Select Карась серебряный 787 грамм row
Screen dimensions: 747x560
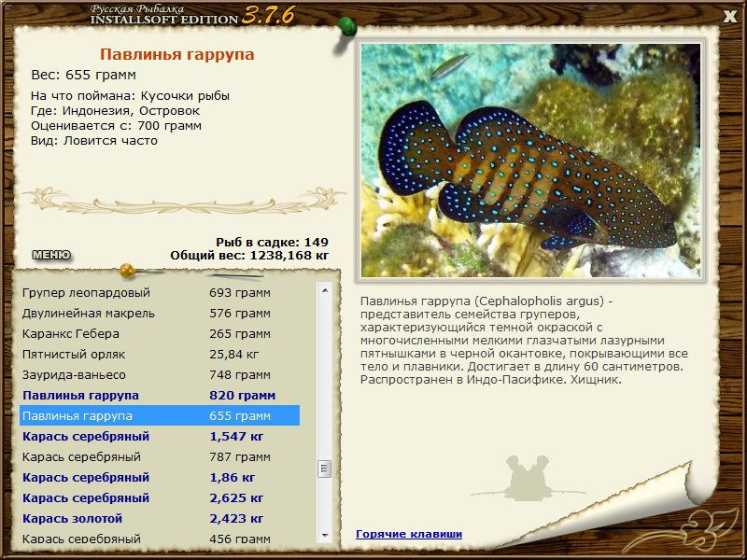click(160, 456)
